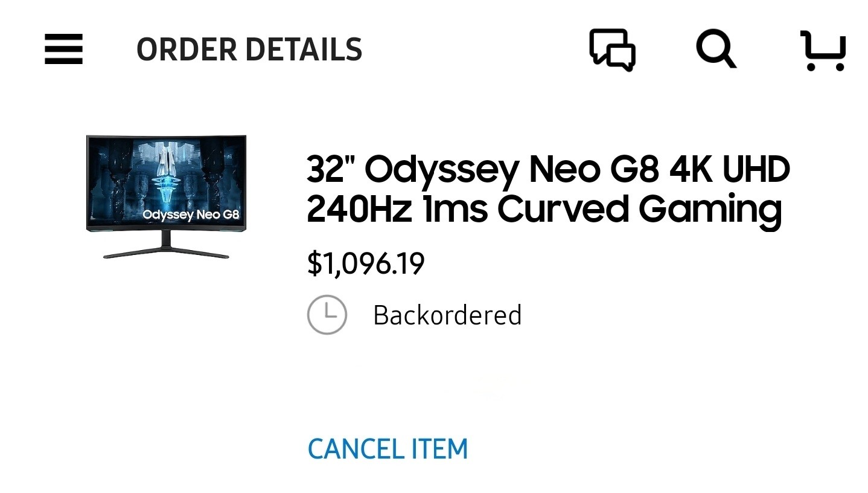Open the 32" Odyssey Neo G8 product title

(547, 169)
